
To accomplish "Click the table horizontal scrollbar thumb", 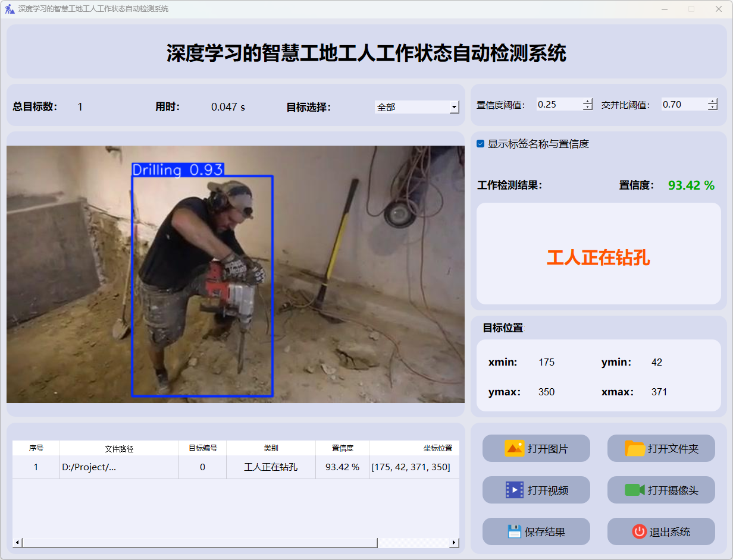I will click(200, 543).
